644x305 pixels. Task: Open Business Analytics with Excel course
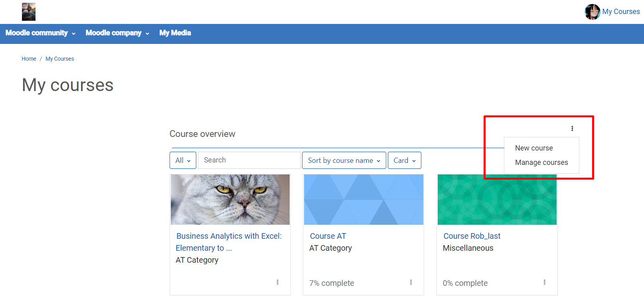[229, 242]
